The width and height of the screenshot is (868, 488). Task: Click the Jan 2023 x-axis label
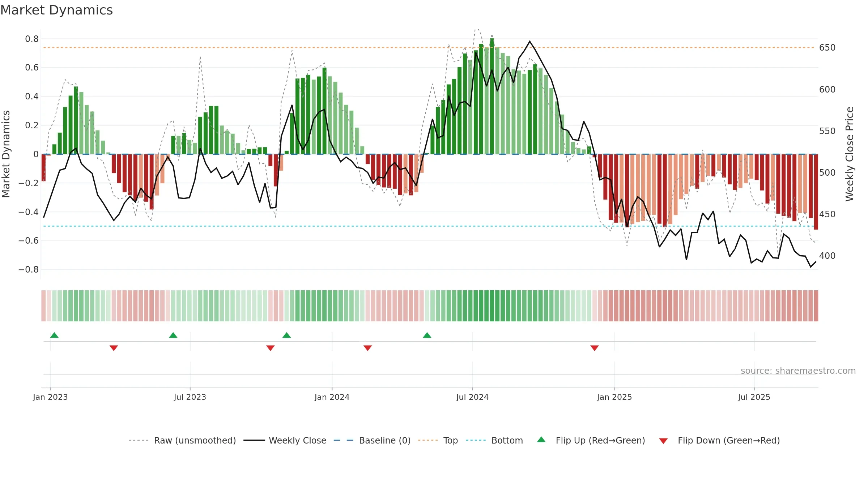point(50,397)
